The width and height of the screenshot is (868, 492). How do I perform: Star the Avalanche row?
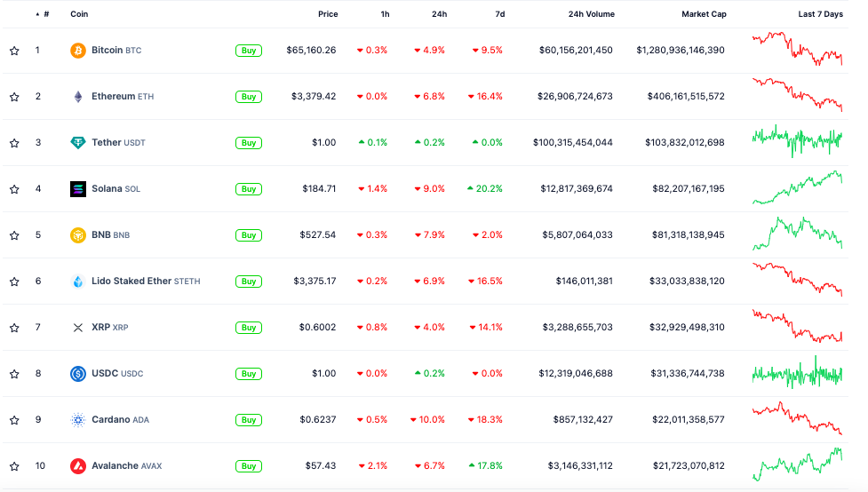pos(14,466)
